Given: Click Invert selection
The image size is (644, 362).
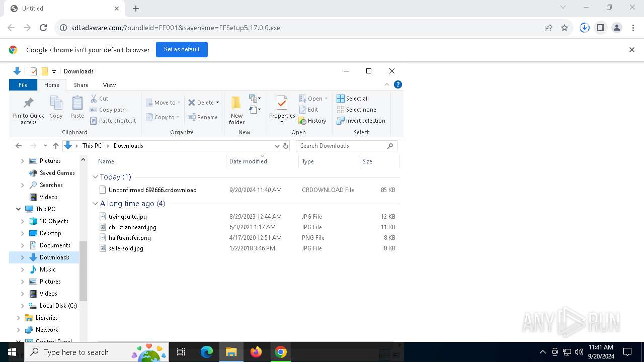Looking at the screenshot, I should (361, 121).
